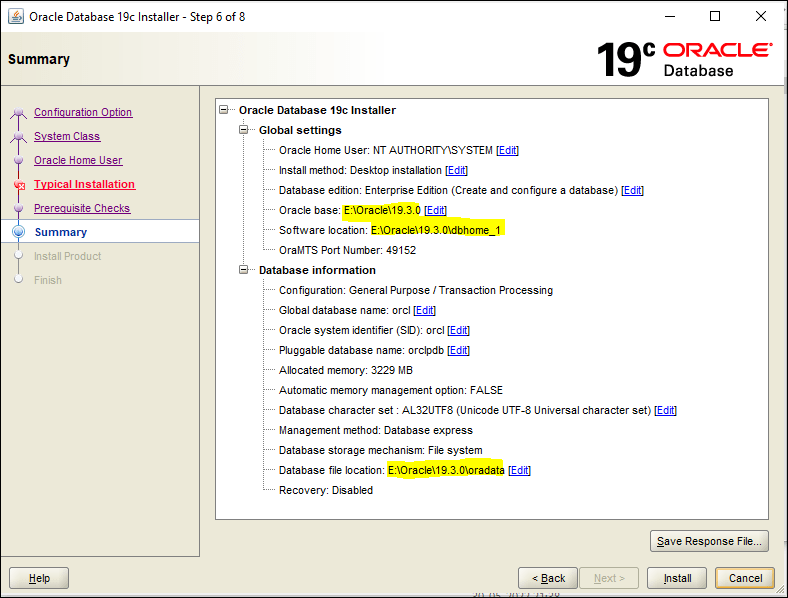Select the Software location row text

390,230
